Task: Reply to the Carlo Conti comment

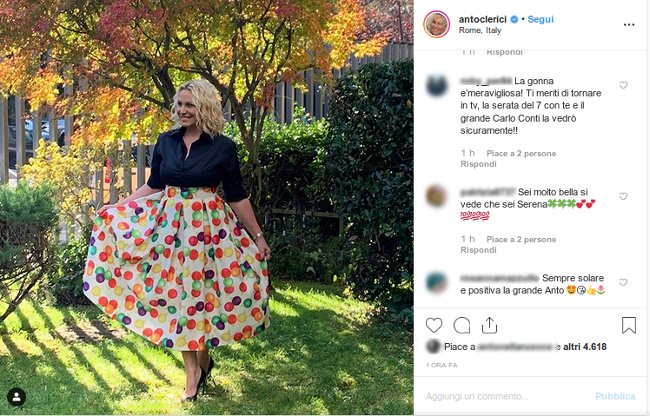Action: (x=478, y=164)
